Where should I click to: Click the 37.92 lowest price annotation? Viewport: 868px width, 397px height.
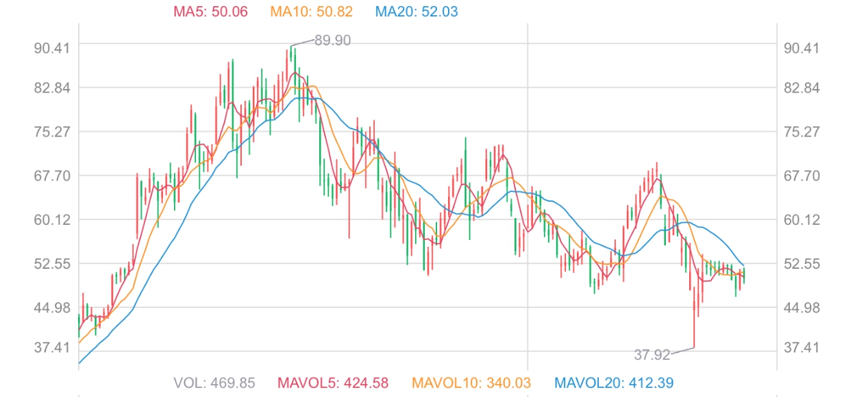(x=652, y=354)
